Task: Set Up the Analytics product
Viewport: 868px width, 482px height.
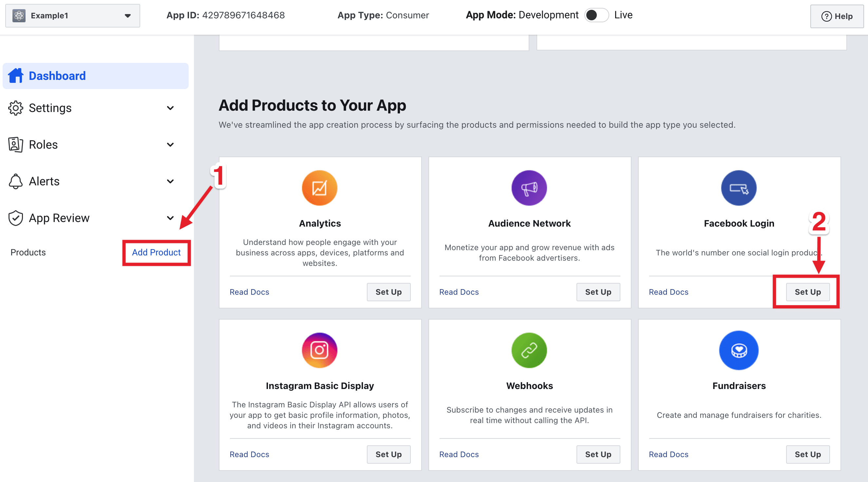Action: (x=388, y=292)
